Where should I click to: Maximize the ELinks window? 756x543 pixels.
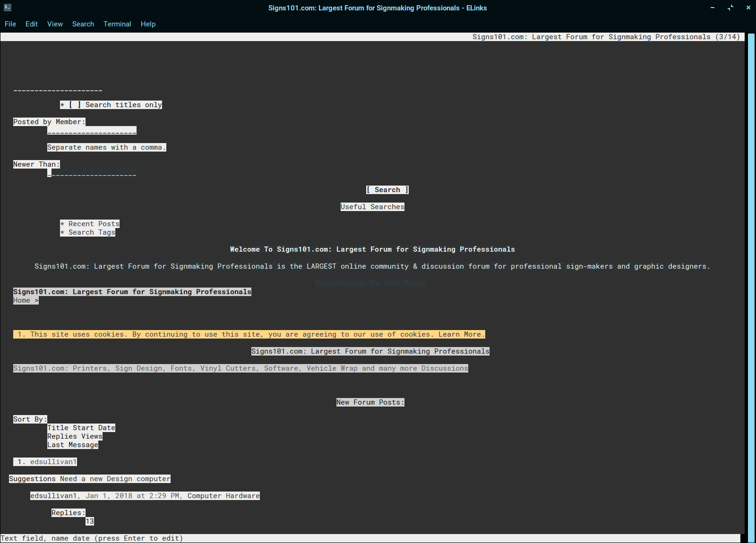pos(730,8)
